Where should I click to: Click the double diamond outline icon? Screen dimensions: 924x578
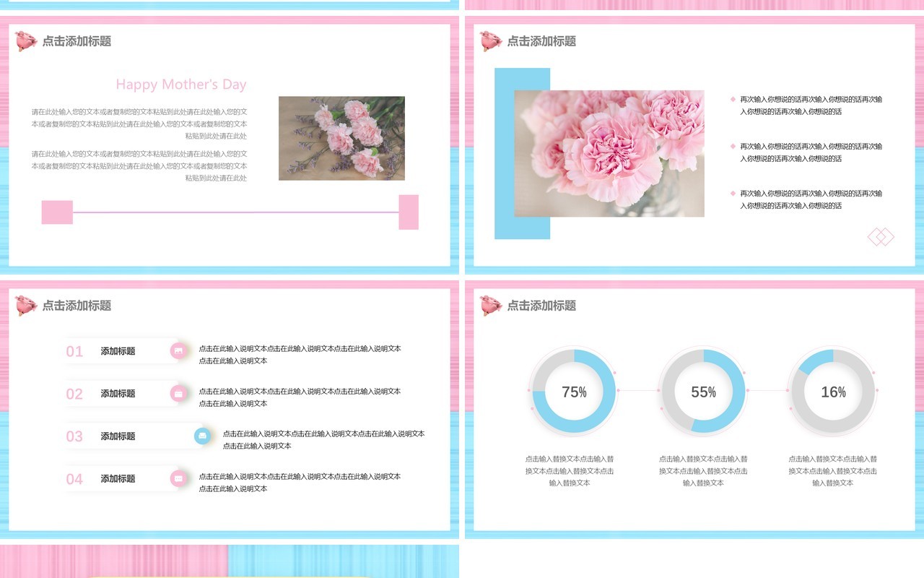coord(881,237)
